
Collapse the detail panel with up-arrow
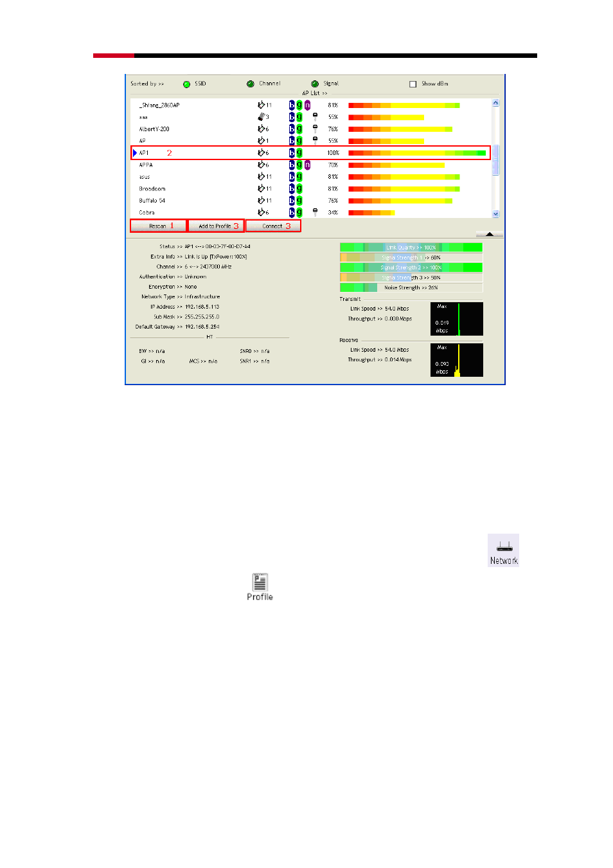click(x=490, y=234)
